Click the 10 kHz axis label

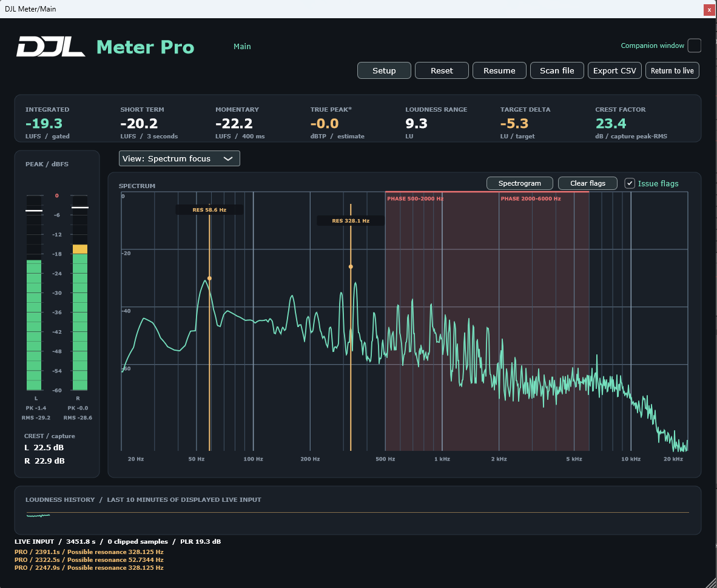(x=631, y=459)
